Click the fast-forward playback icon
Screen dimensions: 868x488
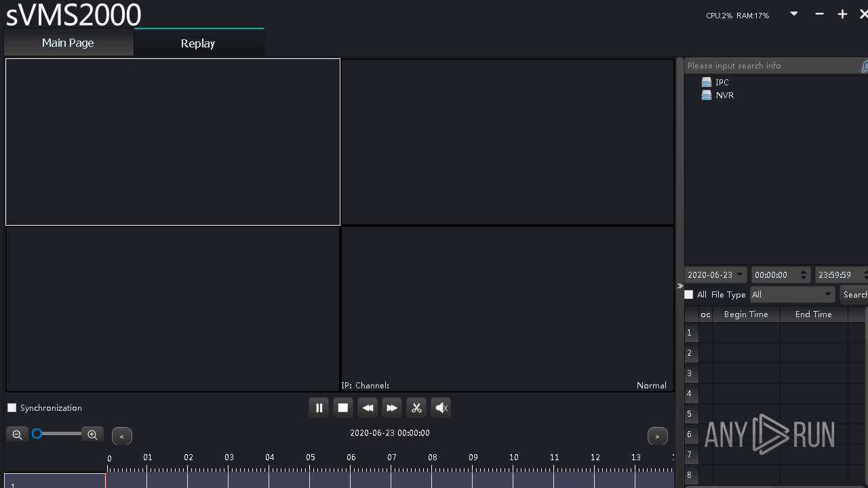click(x=392, y=407)
